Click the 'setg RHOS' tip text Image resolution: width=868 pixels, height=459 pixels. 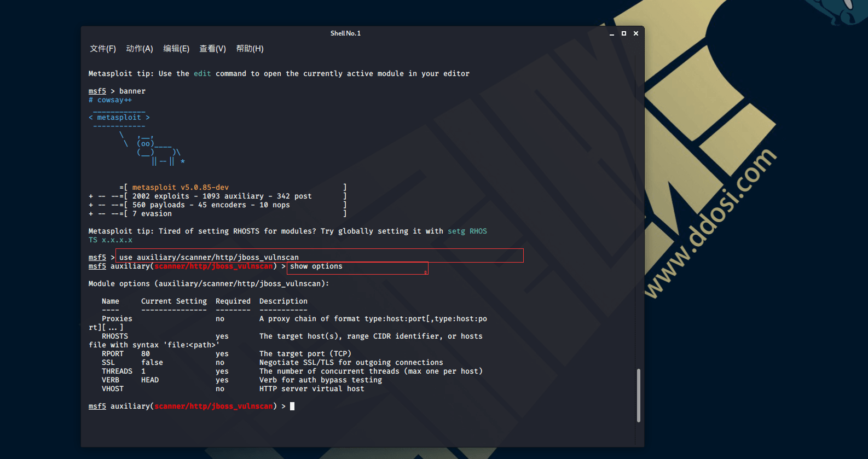pyautogui.click(x=467, y=231)
